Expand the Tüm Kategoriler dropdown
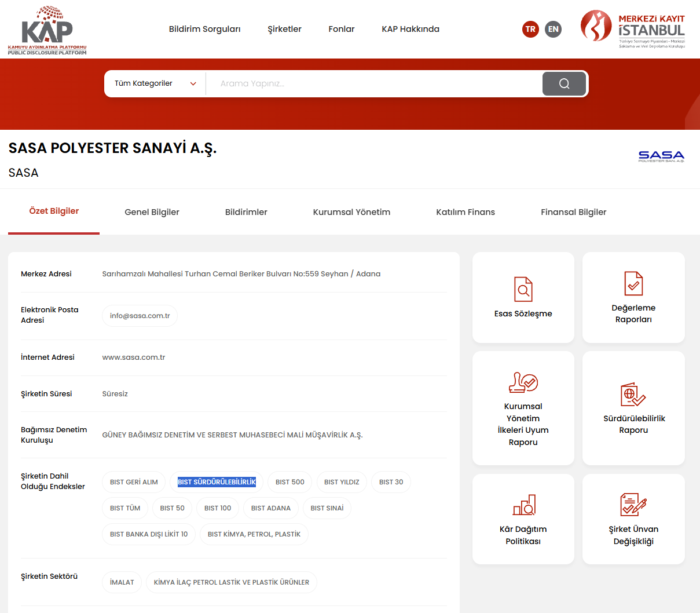The height and width of the screenshot is (613, 700). tap(155, 83)
